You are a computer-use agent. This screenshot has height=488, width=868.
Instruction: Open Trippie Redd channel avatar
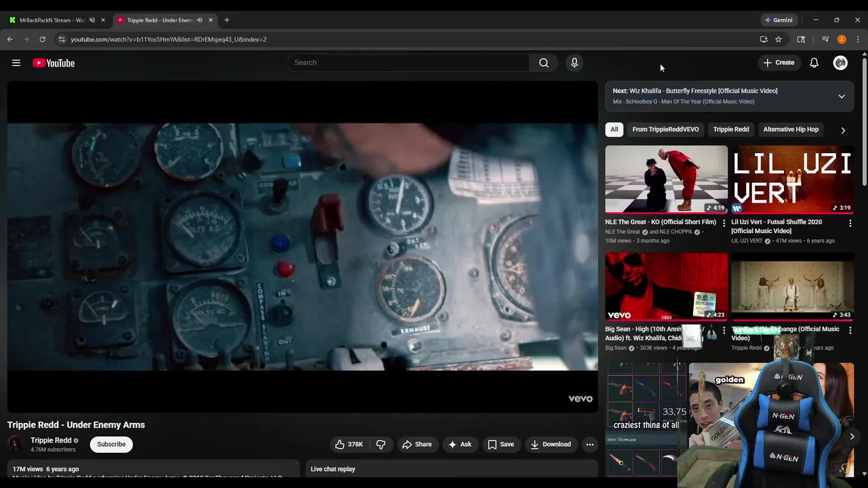[x=15, y=444]
